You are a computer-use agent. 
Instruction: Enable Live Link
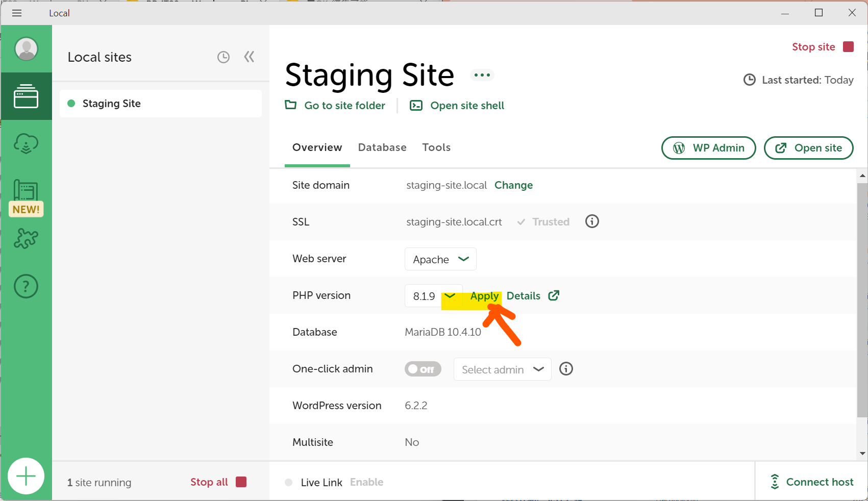click(x=366, y=482)
